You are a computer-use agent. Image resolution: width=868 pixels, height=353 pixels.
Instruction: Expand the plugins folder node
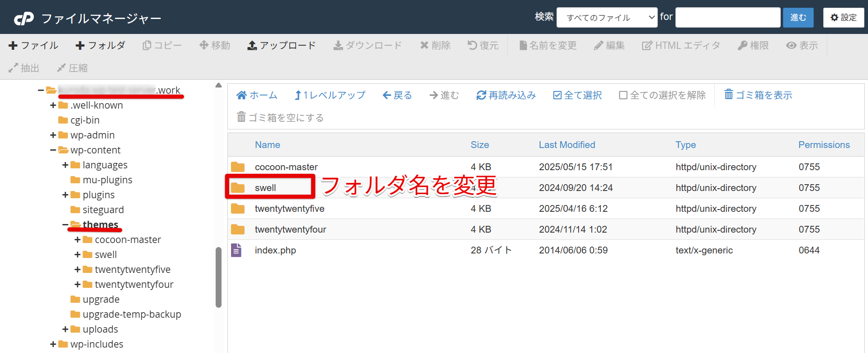tap(66, 195)
